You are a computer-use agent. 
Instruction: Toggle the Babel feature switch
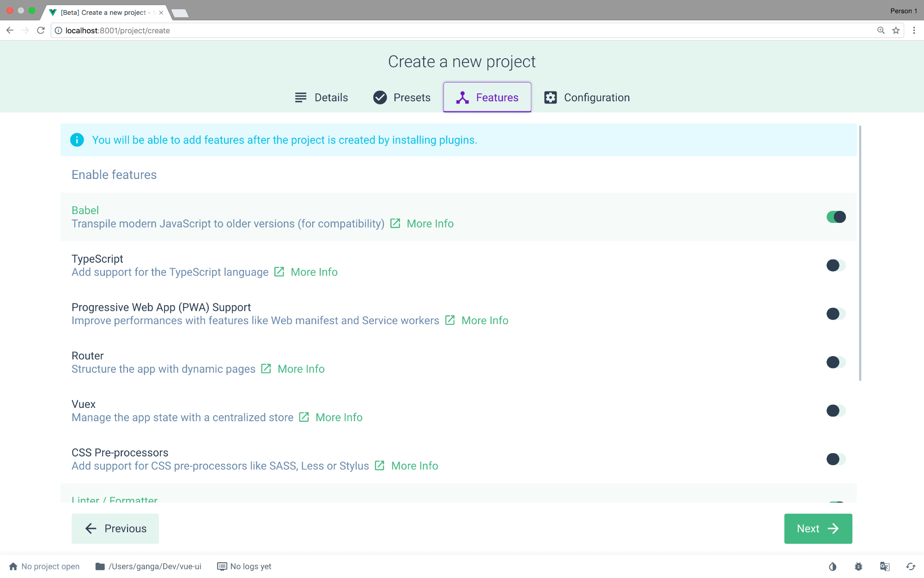coord(836,217)
